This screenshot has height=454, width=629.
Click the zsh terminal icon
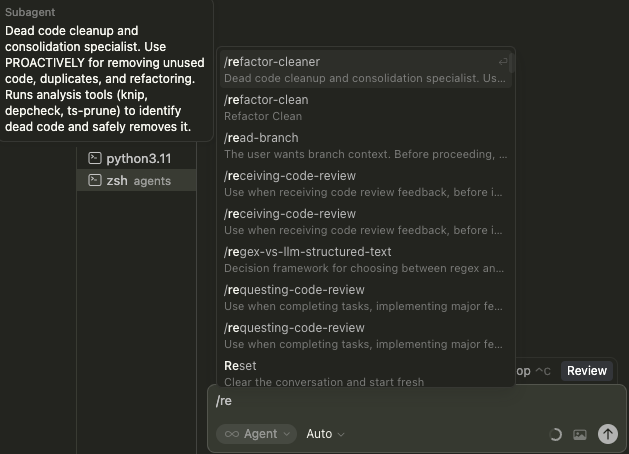coord(94,181)
